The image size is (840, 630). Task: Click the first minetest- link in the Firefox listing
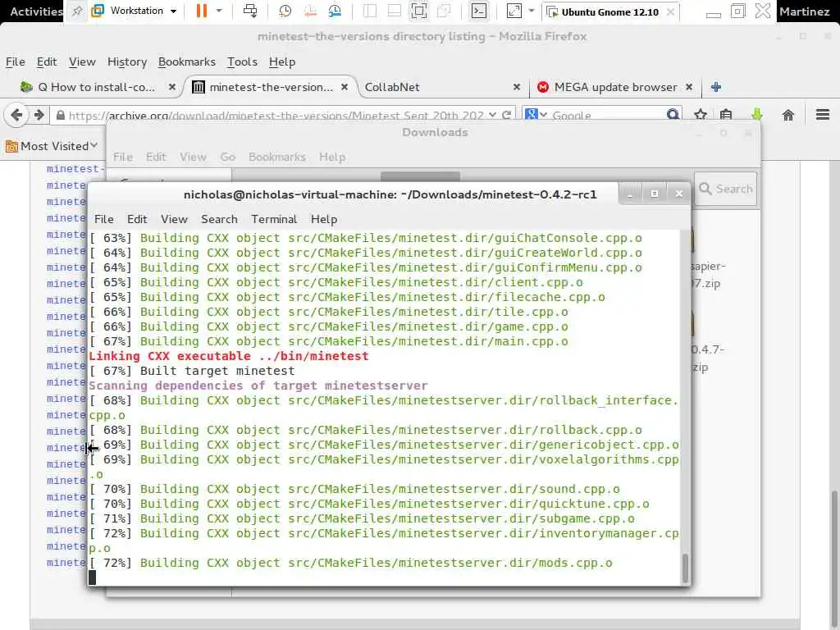click(x=75, y=169)
